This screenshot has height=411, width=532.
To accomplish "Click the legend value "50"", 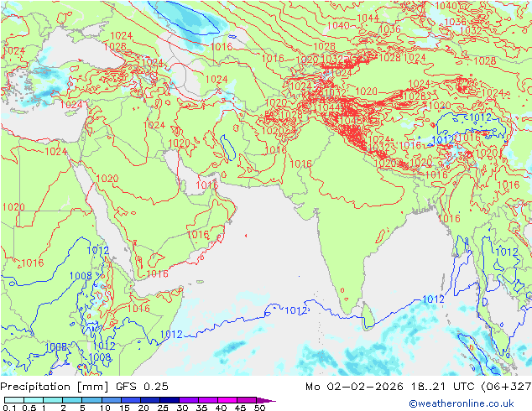I will pyautogui.click(x=259, y=408).
